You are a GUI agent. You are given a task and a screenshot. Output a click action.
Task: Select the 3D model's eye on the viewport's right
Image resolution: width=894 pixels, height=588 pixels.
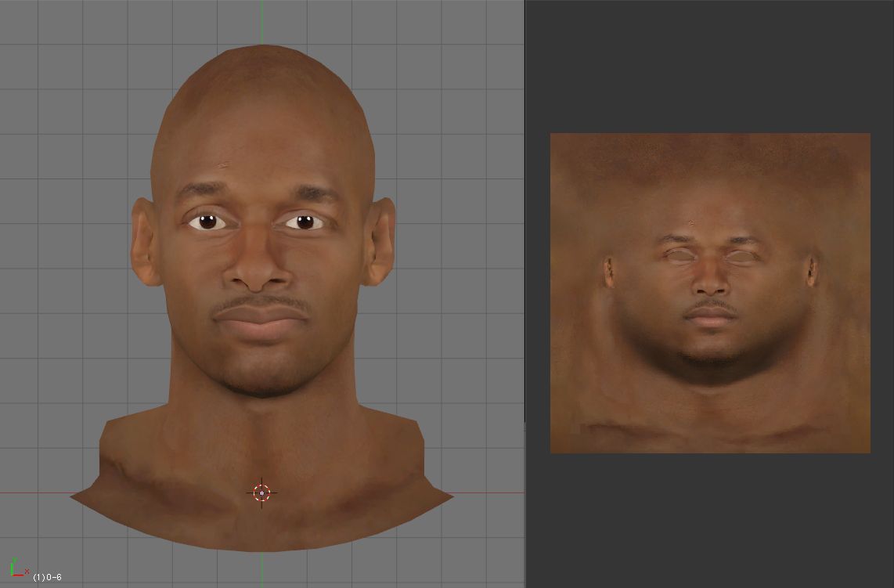(305, 222)
